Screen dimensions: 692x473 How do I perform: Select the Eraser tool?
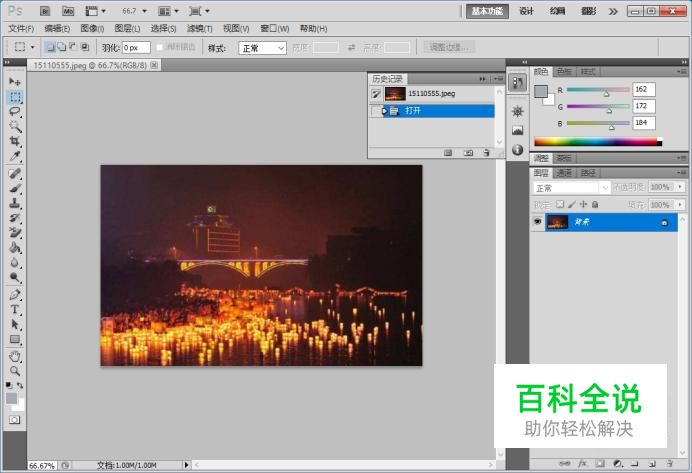point(15,233)
